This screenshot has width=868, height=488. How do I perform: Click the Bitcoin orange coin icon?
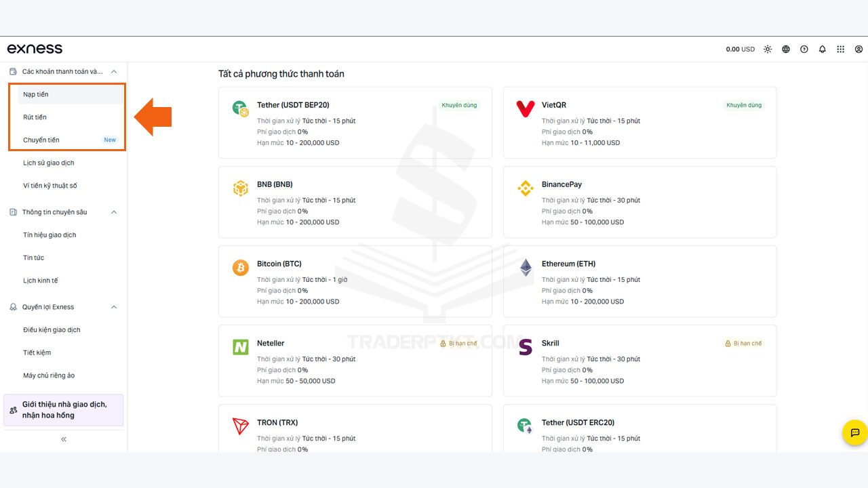coord(241,268)
